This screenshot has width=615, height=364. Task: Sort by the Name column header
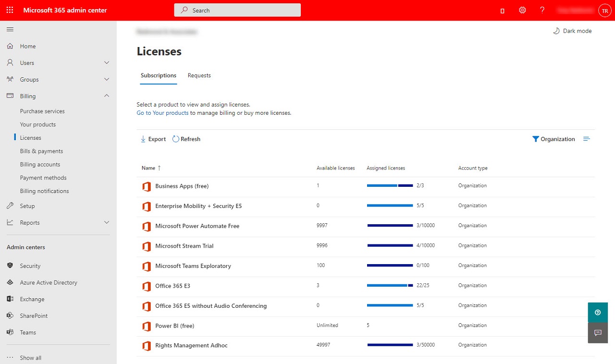pos(151,168)
